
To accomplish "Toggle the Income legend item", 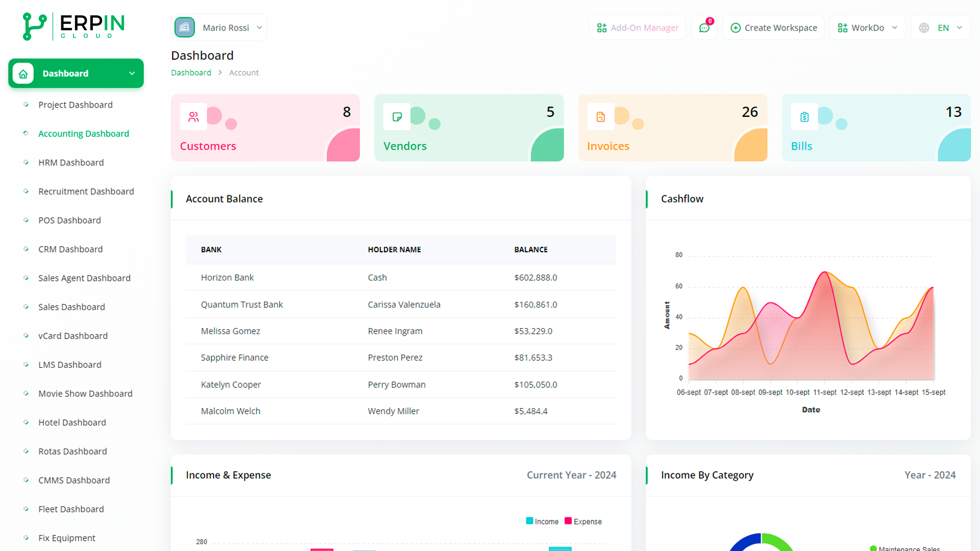I will coord(542,521).
